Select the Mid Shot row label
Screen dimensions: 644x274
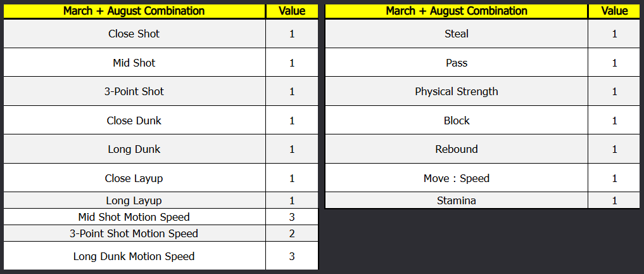tap(134, 63)
